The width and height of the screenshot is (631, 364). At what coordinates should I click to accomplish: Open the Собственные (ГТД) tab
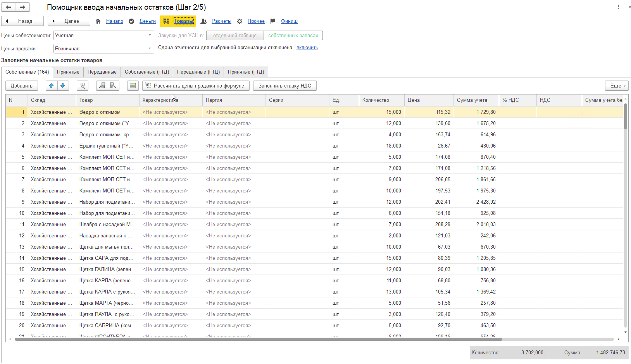tap(147, 72)
